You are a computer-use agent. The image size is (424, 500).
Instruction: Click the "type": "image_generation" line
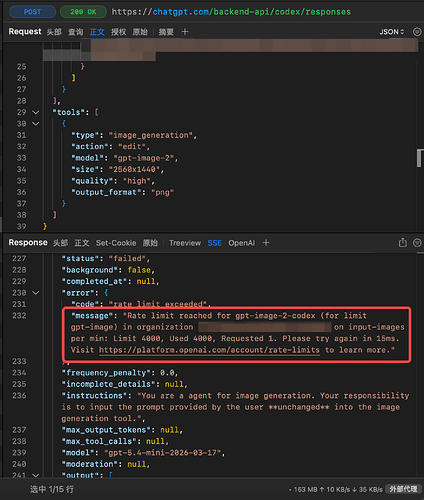pyautogui.click(x=134, y=135)
